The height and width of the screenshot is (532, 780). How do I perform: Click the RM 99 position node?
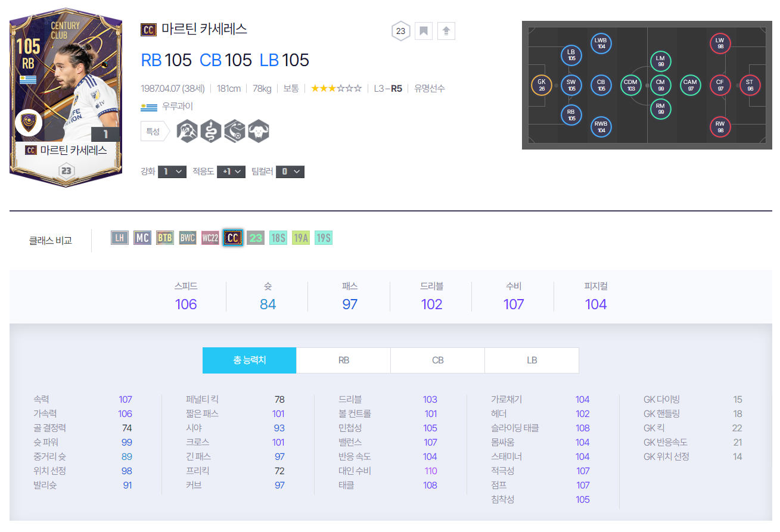point(660,109)
